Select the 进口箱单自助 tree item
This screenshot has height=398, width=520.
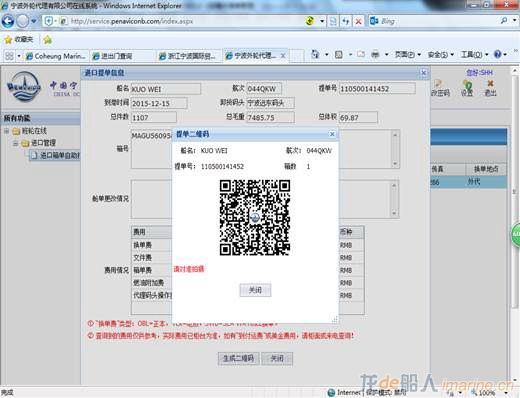pyautogui.click(x=55, y=155)
